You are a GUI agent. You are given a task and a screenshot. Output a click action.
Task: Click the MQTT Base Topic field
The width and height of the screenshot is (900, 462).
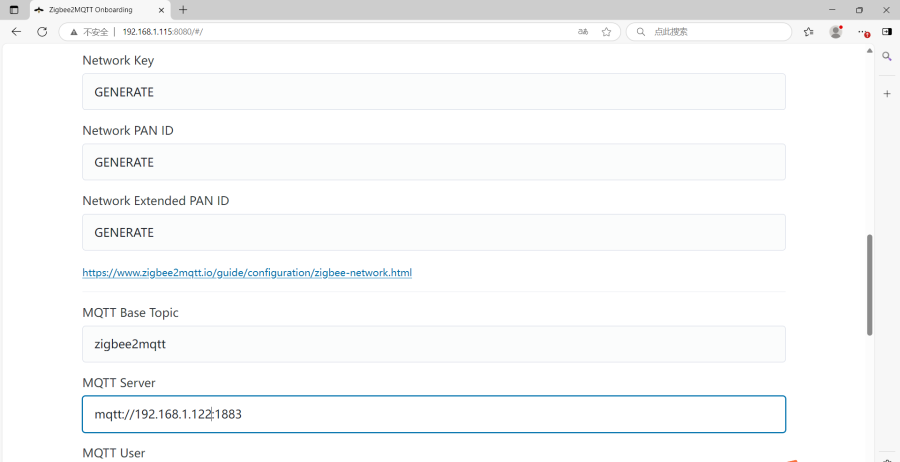[433, 344]
